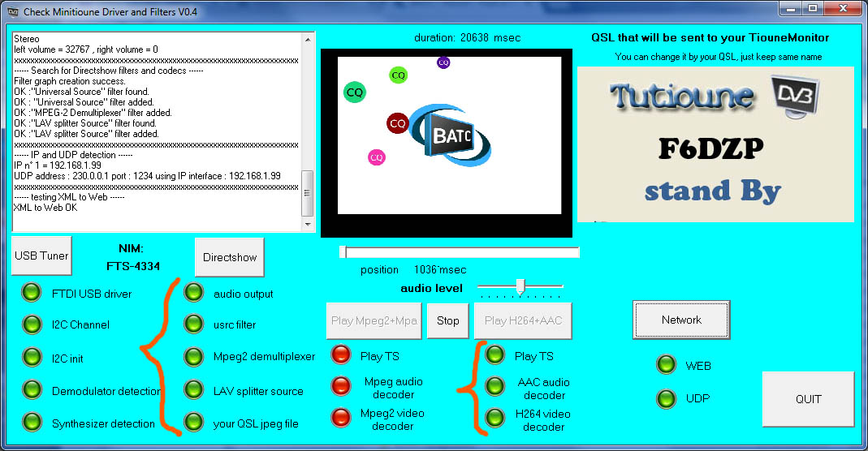Click the audio output green LED

[194, 292]
